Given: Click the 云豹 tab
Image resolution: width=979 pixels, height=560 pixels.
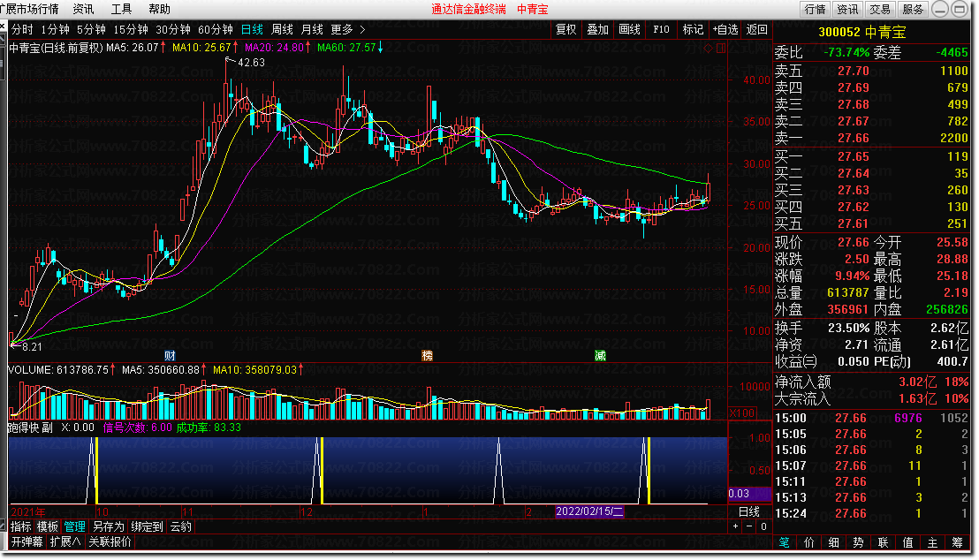Looking at the screenshot, I should coord(180,526).
